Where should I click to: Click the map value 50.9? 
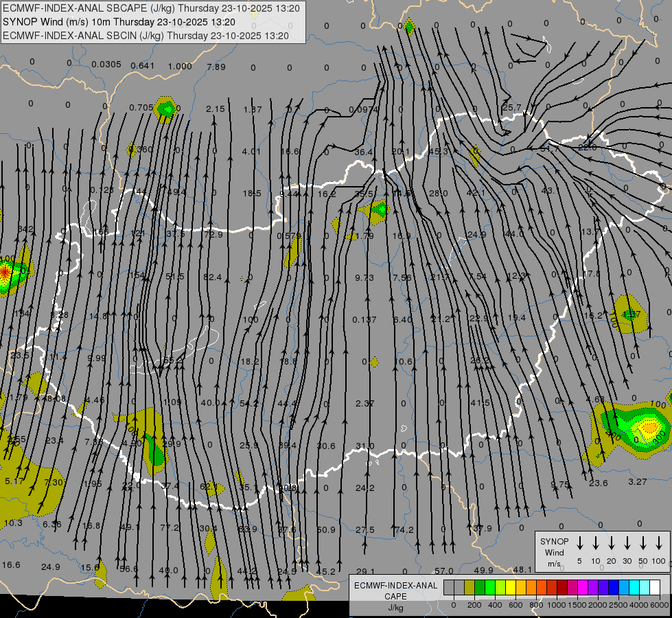point(326,529)
